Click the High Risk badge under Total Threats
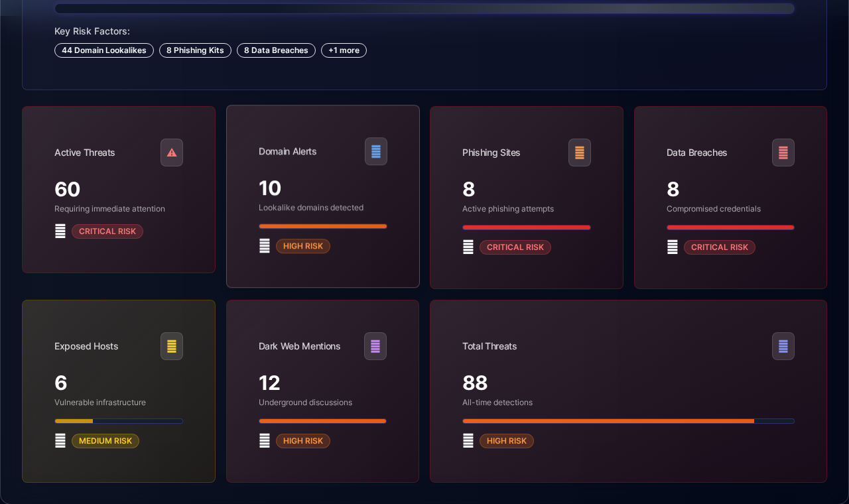The width and height of the screenshot is (849, 504). (x=507, y=441)
